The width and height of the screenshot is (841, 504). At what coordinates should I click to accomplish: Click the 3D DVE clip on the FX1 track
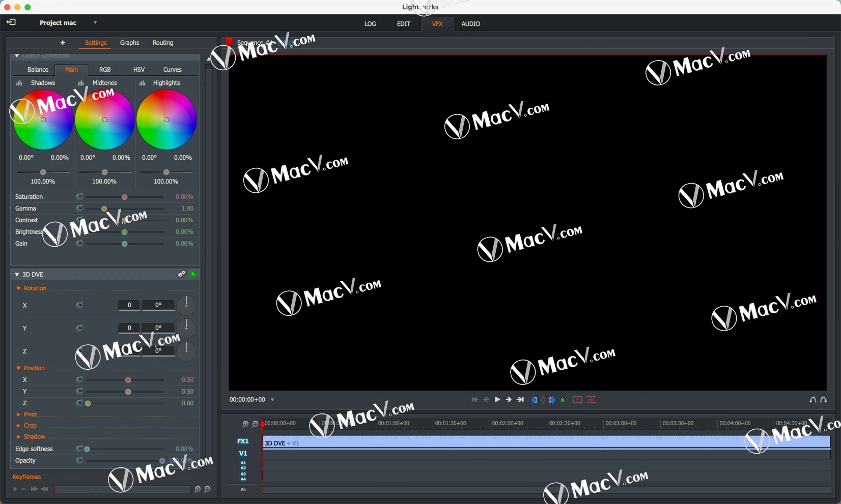[x=546, y=443]
